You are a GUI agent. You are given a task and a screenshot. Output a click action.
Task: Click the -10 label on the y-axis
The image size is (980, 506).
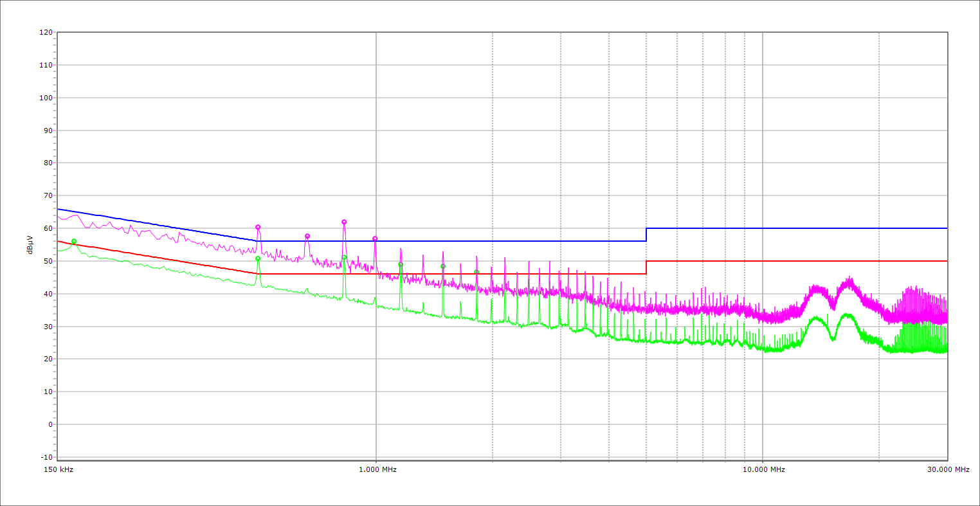click(46, 457)
